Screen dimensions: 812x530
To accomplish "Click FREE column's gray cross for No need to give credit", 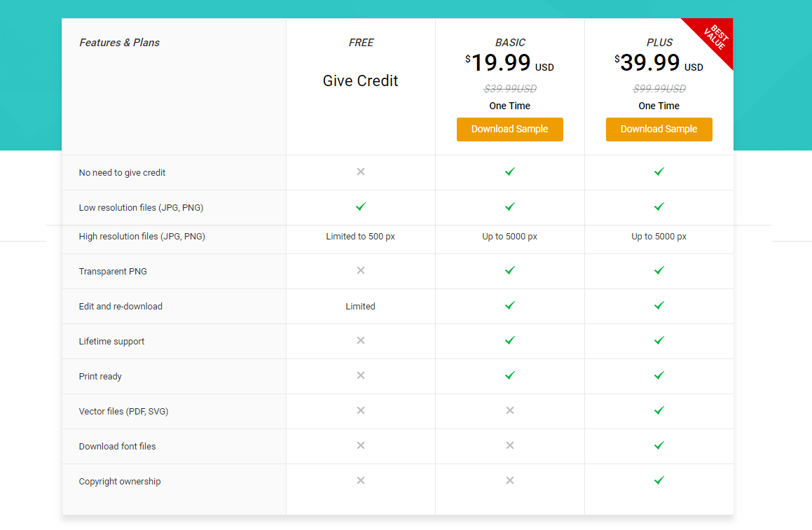I will (x=360, y=172).
